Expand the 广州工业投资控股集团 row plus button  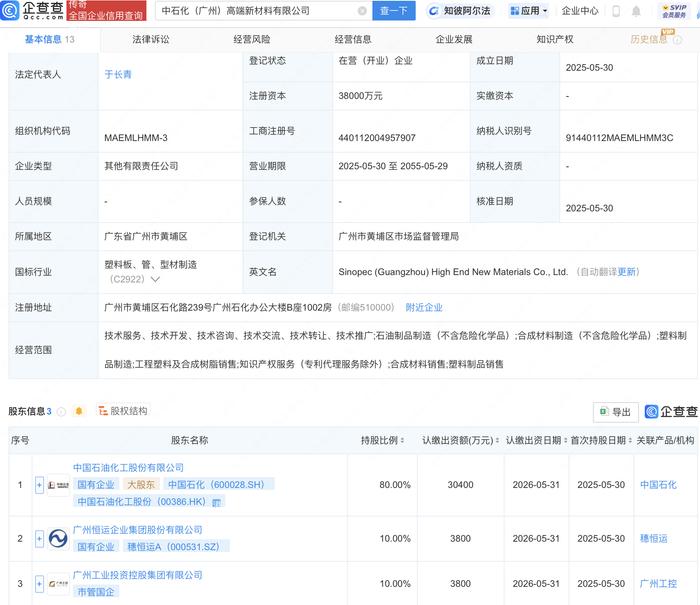pyautogui.click(x=39, y=584)
